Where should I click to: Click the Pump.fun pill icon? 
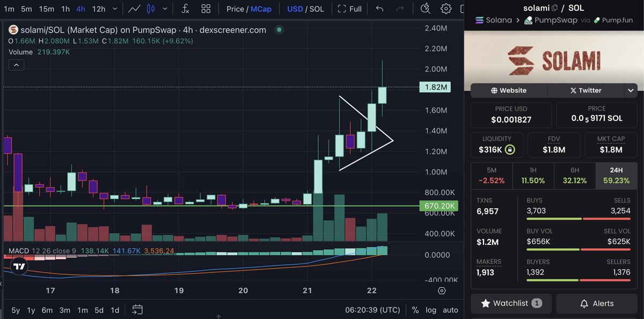point(597,20)
